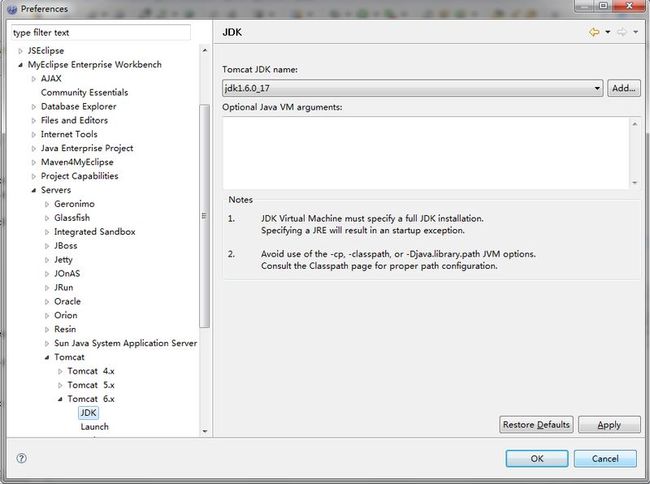Expand the AJAX node arrow
This screenshot has width=650, height=484.
34,79
